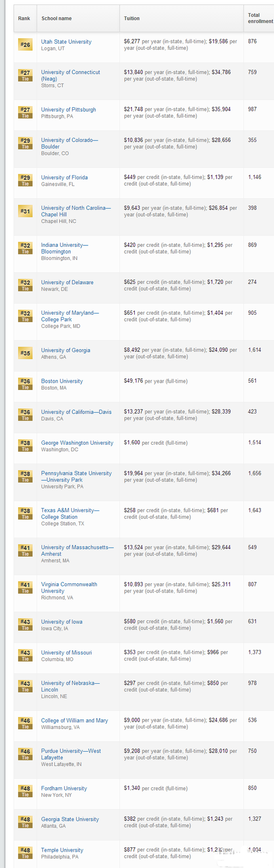Open the Temple University link
Screen dimensions: 274x868
(62, 850)
